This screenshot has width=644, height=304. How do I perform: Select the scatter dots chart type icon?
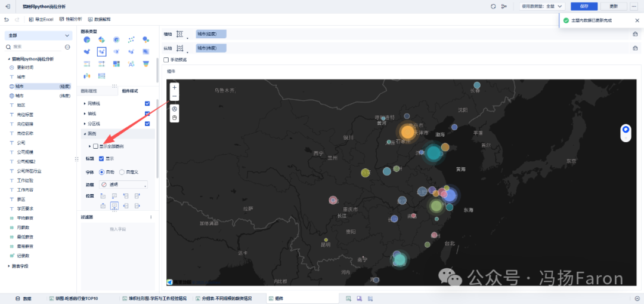(131, 40)
